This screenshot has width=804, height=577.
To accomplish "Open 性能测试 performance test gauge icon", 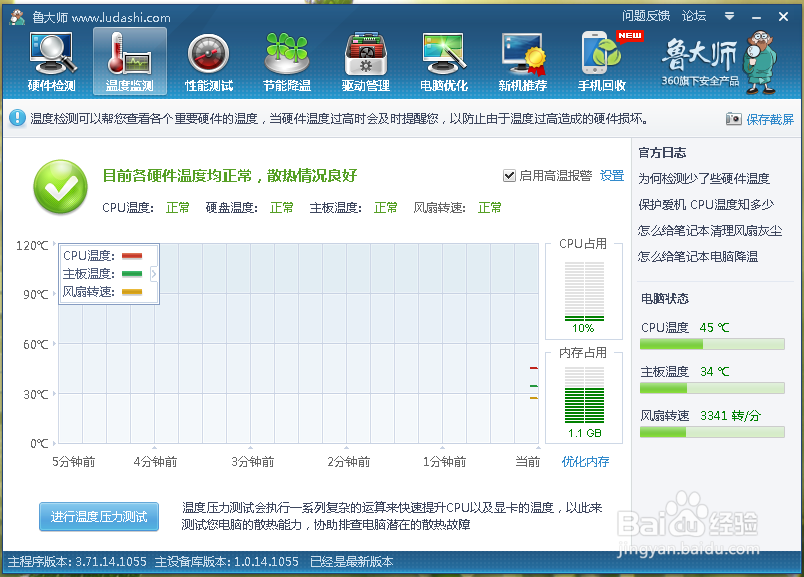I will point(208,62).
